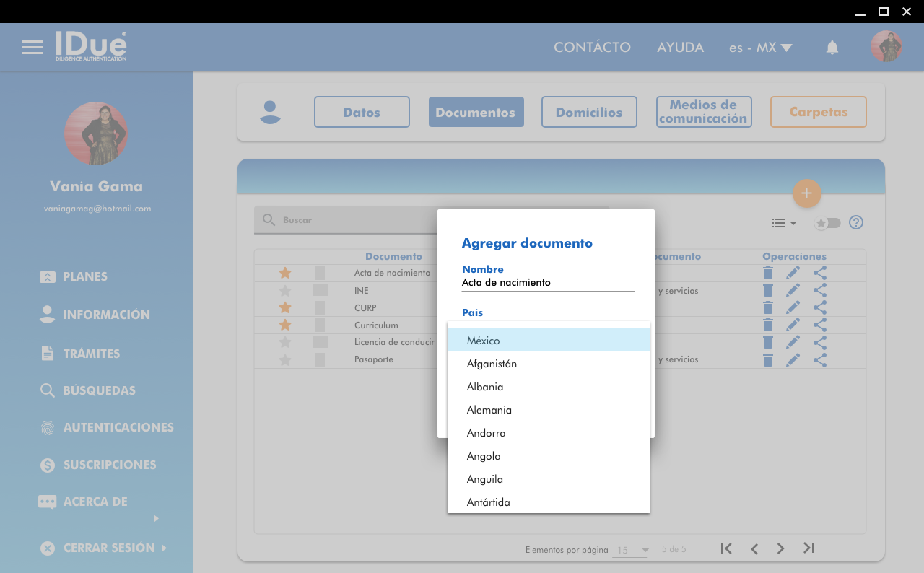
Task: Open the CONTÁCTO link
Action: tap(592, 48)
